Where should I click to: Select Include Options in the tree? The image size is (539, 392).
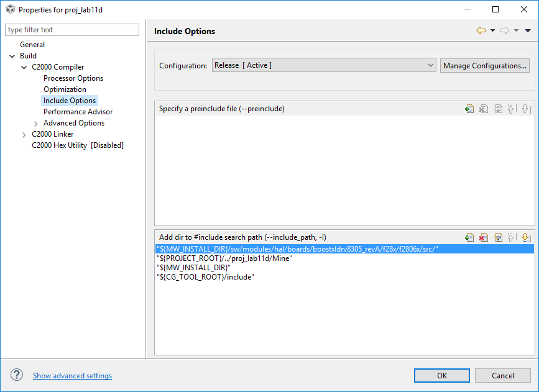pyautogui.click(x=70, y=101)
